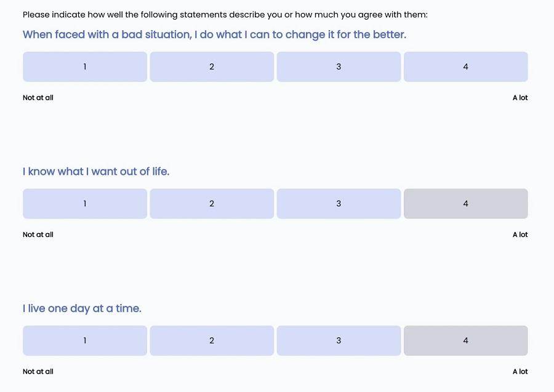554x392 pixels.
Task: Click the "I know what I want out of life" heading
Action: 96,172
